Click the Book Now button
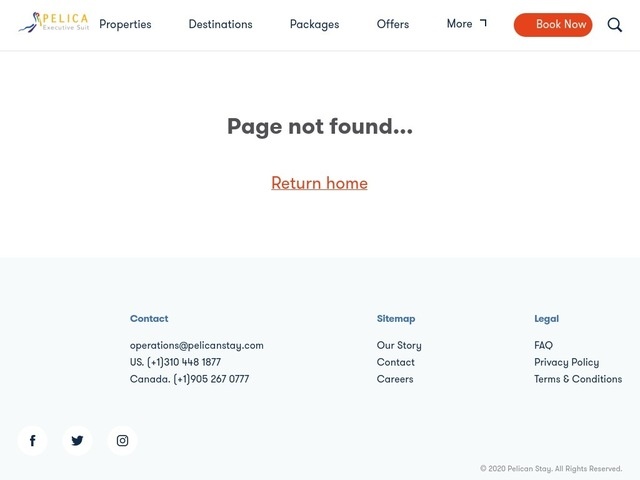Screen dimensions: 640x480 [553, 24]
